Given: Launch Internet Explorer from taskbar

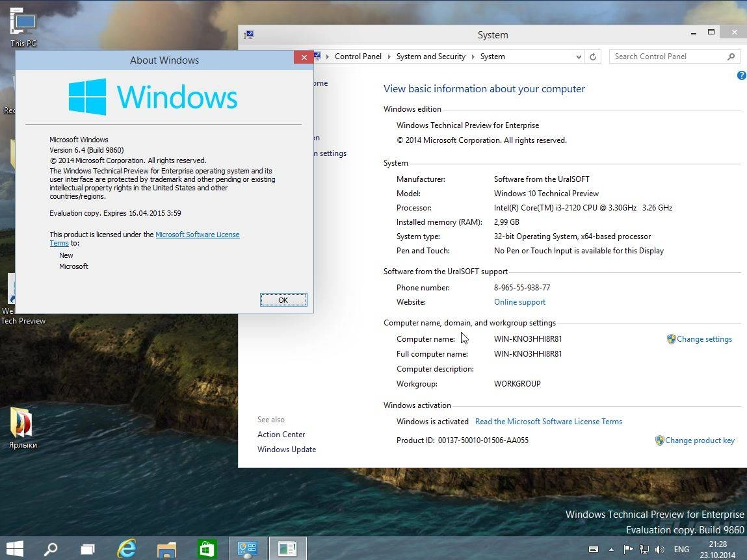Looking at the screenshot, I should pos(127,548).
